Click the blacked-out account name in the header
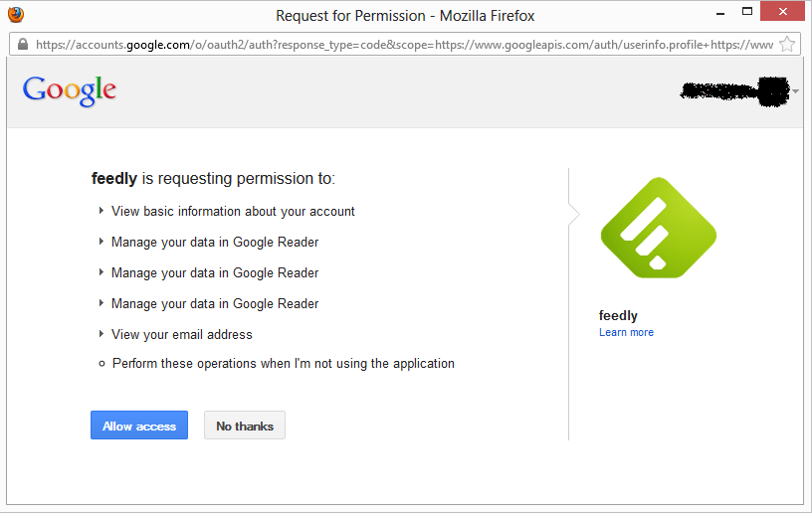 tap(734, 91)
